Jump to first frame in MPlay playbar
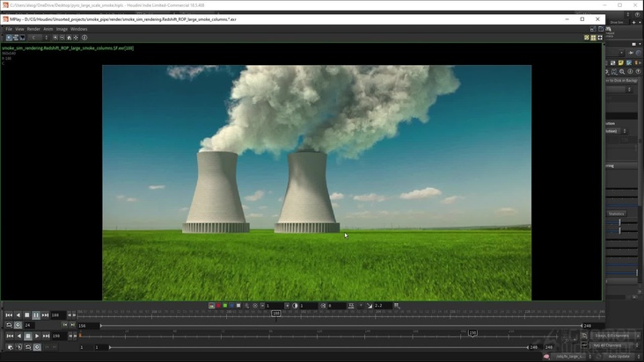Viewport: 644px width, 362px height. tap(9, 315)
